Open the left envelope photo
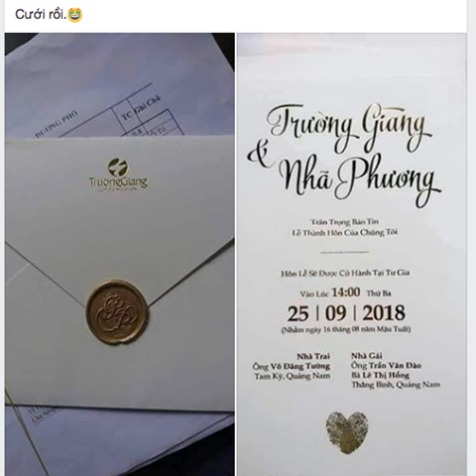Screen dimensions: 476x476 click(x=120, y=254)
